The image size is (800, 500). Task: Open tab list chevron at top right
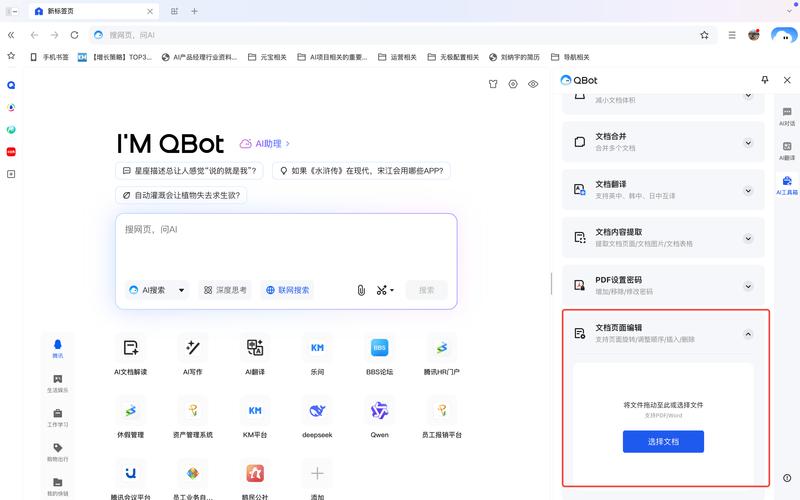[789, 11]
